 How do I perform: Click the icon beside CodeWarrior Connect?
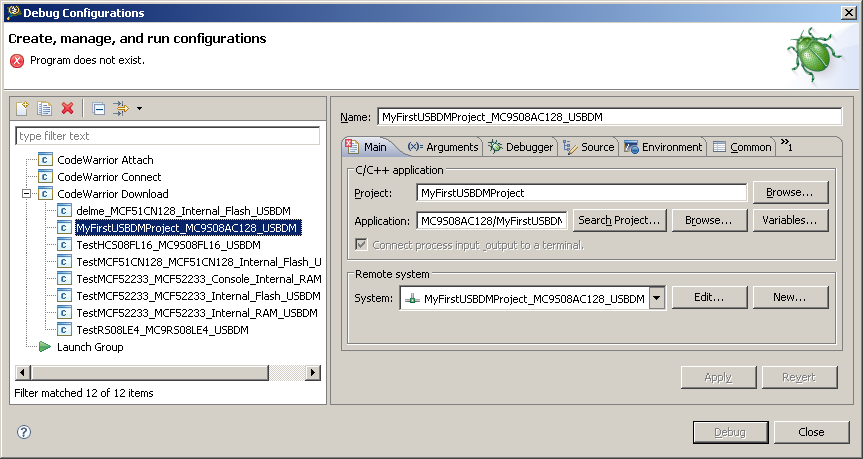pos(45,177)
